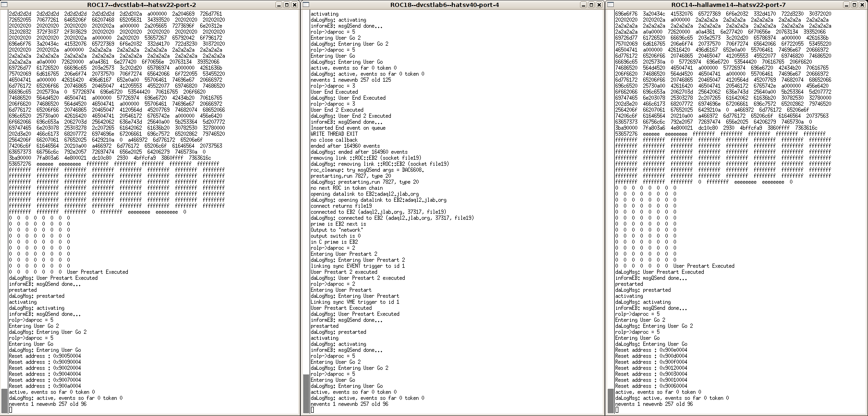
Task: Click the scrollbar thumb in ROC17 window
Action: 5,401
